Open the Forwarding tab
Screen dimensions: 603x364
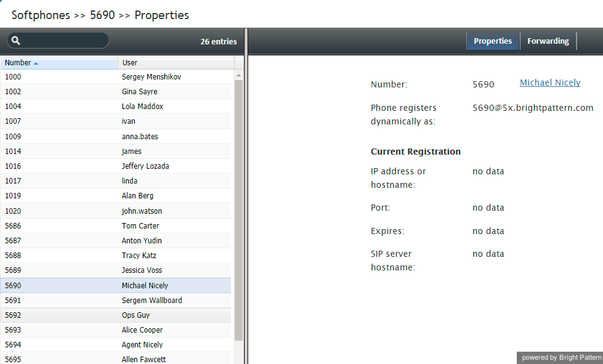(548, 41)
